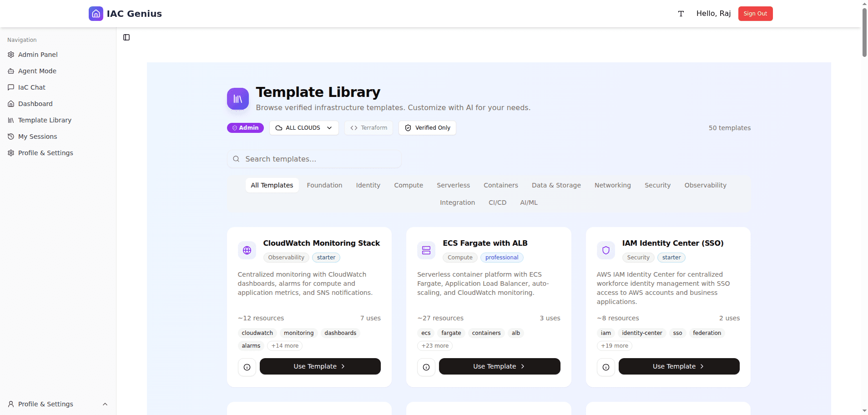Switch to the Serverless category tab

point(453,185)
